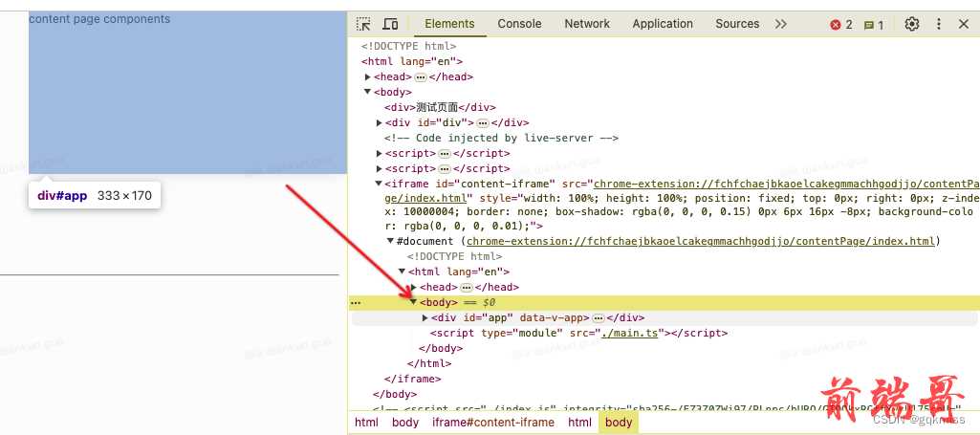Open the #document contentPage/index.html link
The height and width of the screenshot is (435, 980).
click(x=700, y=241)
